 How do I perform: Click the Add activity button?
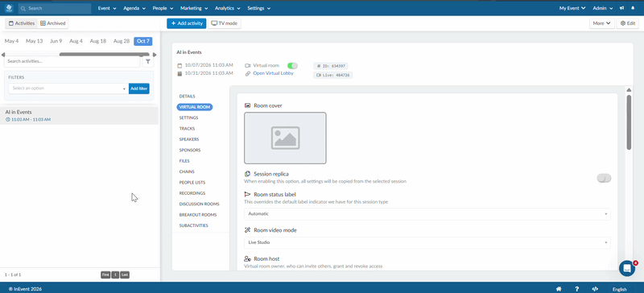pyautogui.click(x=187, y=23)
